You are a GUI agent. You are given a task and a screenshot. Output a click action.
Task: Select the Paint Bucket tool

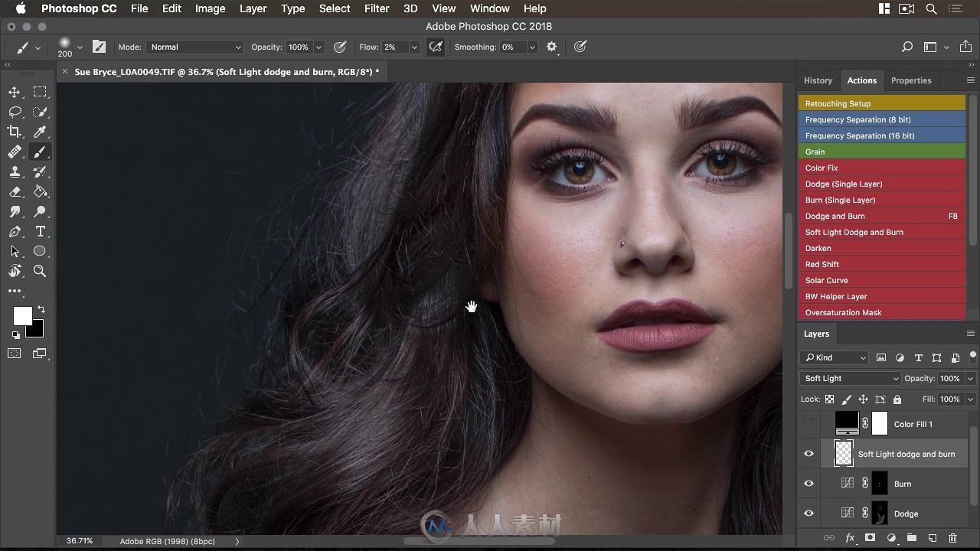tap(40, 191)
